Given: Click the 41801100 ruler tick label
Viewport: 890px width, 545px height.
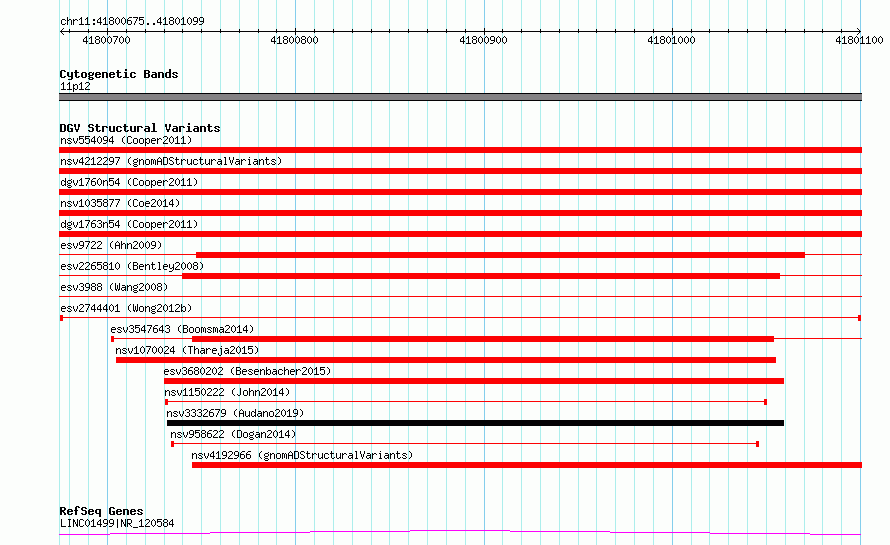Looking at the screenshot, I should tap(859, 40).
